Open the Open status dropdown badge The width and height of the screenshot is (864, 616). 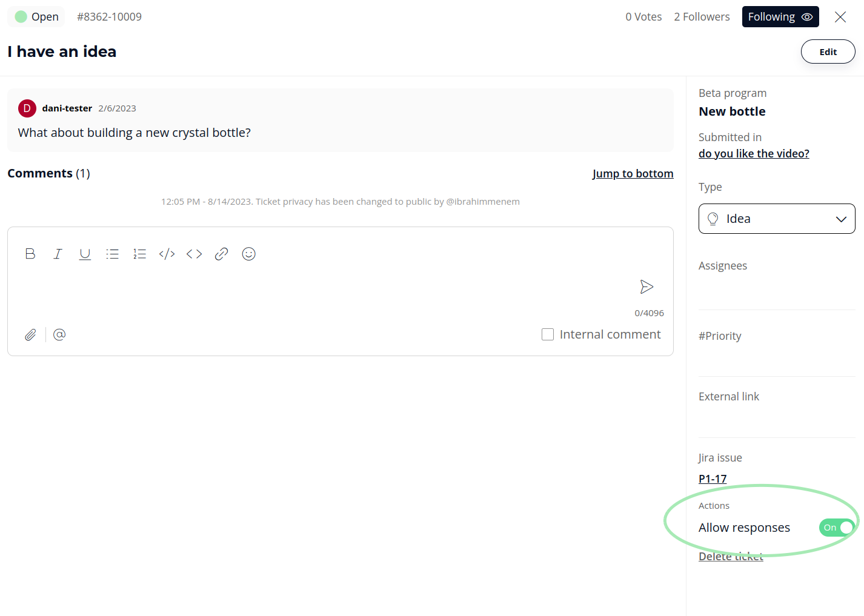36,17
